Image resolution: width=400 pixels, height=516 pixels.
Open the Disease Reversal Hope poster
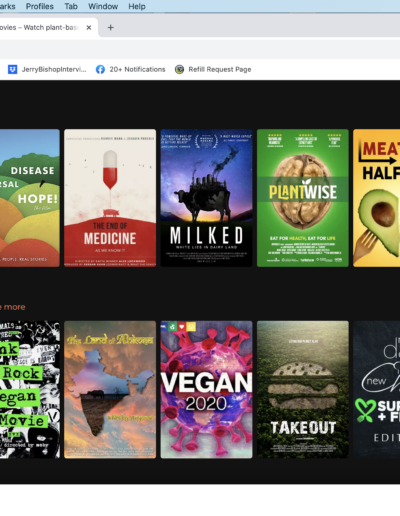[x=30, y=198]
